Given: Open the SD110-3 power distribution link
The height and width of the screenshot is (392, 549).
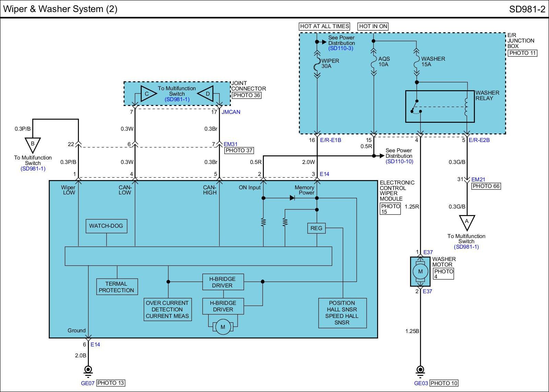Looking at the screenshot, I should pos(340,48).
